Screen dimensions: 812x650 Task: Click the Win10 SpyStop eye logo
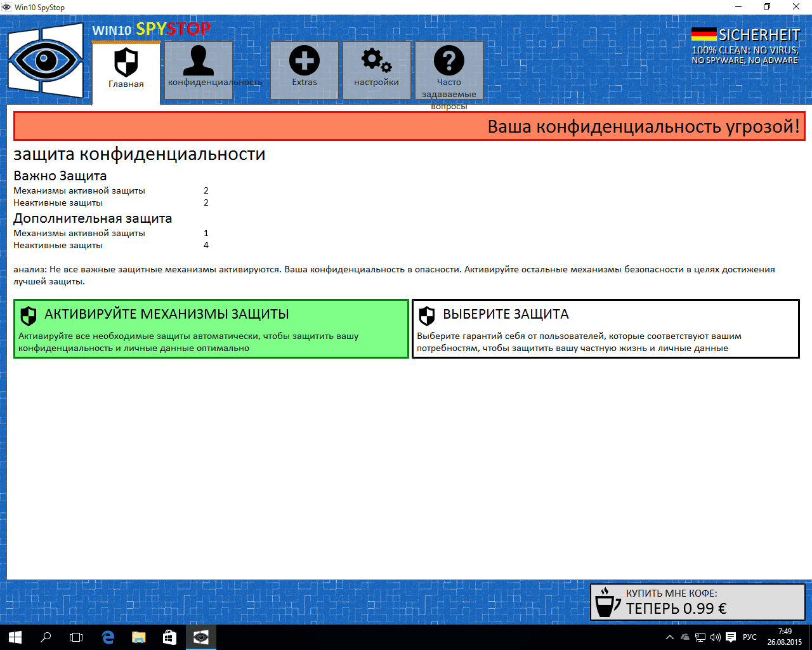tap(46, 60)
